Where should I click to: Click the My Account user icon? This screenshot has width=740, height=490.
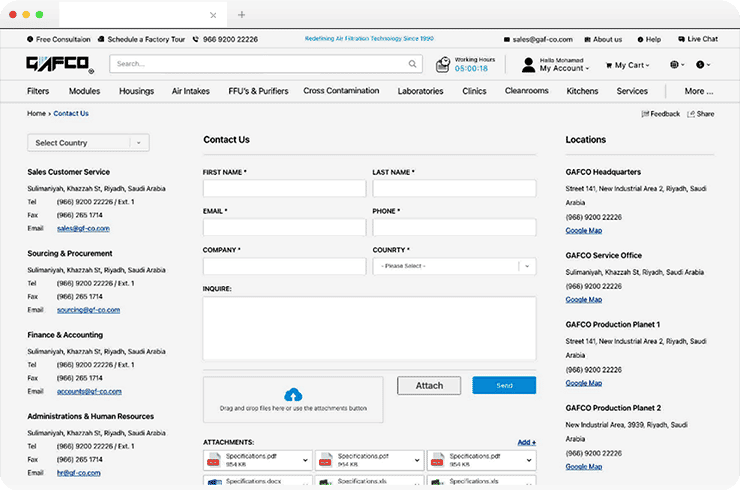529,65
